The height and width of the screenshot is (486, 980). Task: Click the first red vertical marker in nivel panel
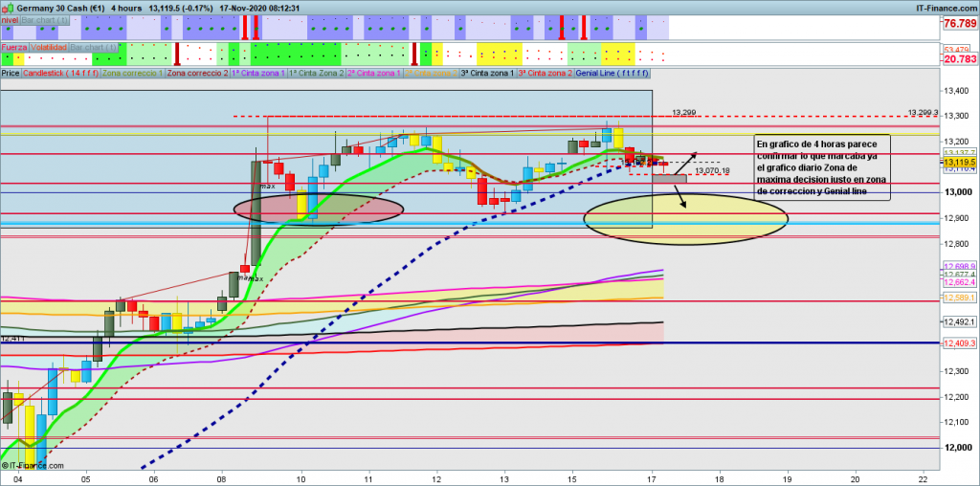(x=245, y=26)
